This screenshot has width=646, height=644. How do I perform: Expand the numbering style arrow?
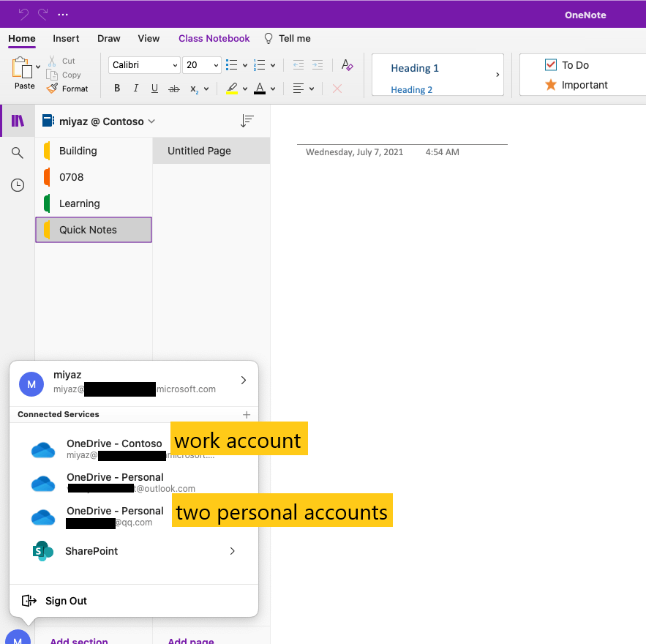(273, 65)
